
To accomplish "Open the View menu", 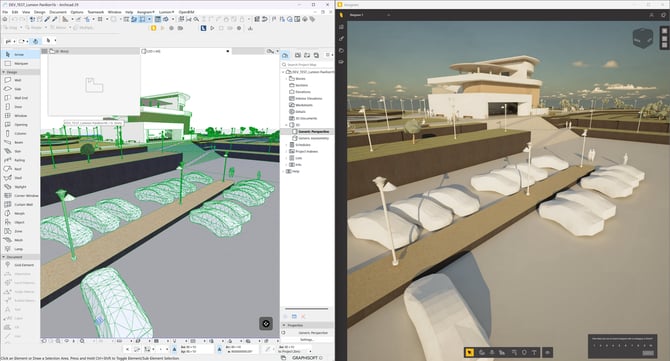I will [x=26, y=12].
